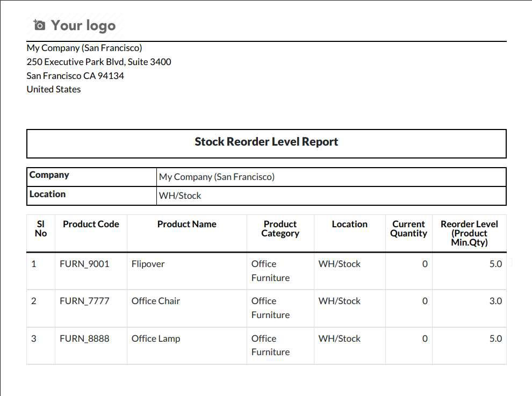
Task: Click the 3.0 reorder level value
Action: click(495, 301)
